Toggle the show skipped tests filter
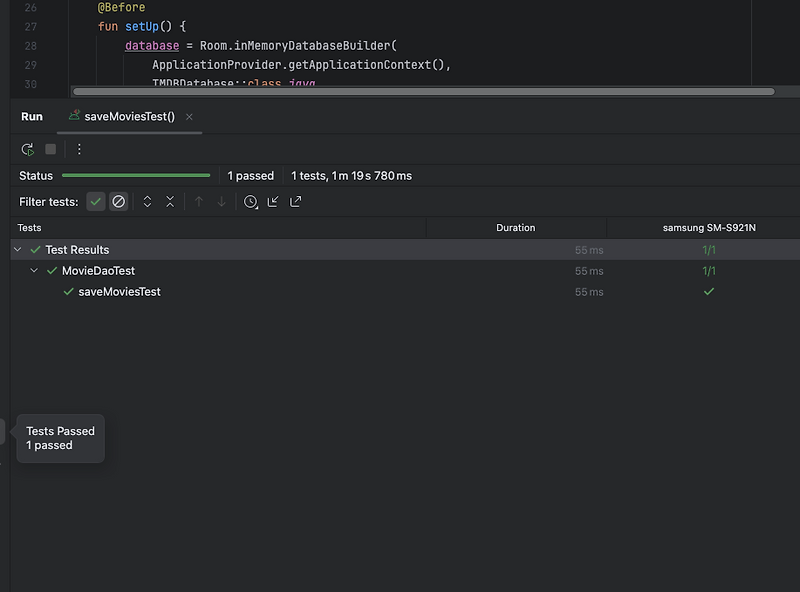Viewport: 800px width, 592px height. coord(118,202)
